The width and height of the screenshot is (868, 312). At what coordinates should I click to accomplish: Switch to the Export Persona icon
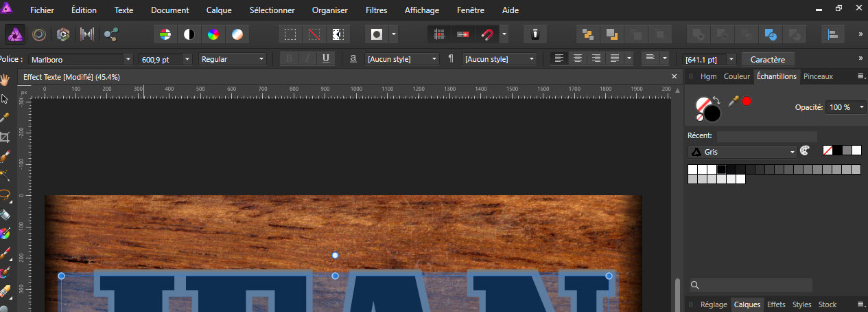[x=111, y=34]
